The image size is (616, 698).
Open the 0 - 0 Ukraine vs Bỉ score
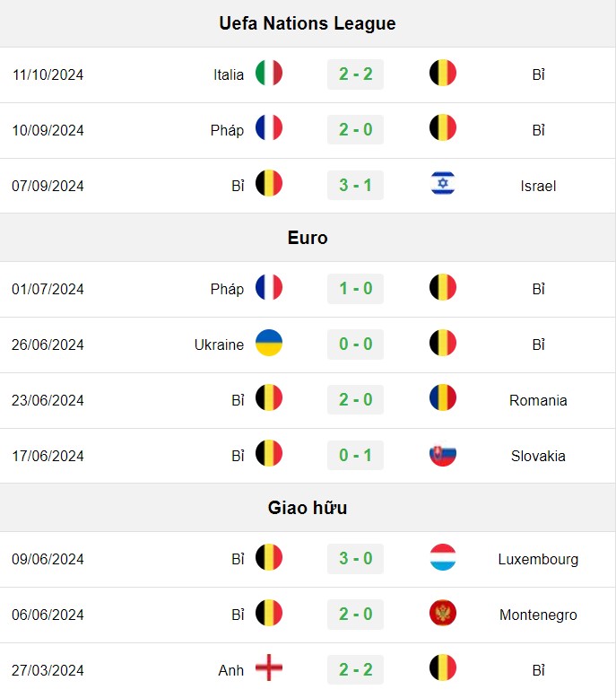355,345
